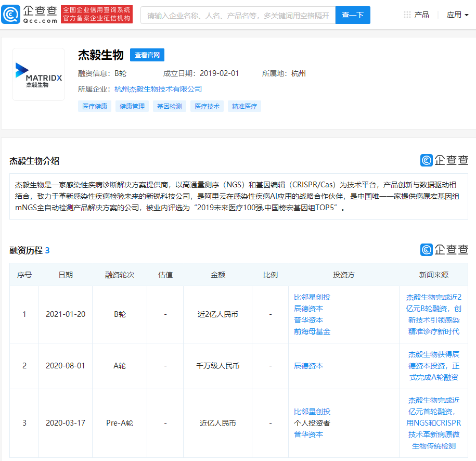The width and height of the screenshot is (476, 461).
Task: Click the 近亿人民币 amount cell
Action: click(x=217, y=422)
